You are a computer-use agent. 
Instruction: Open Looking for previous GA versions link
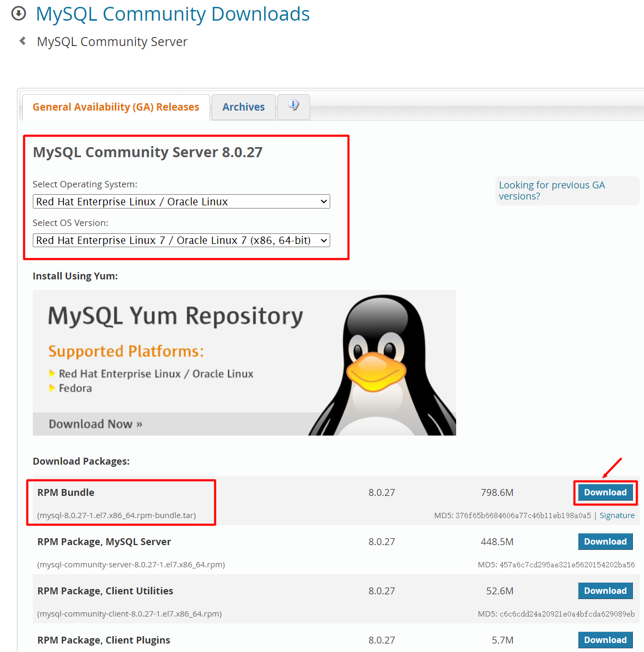552,191
